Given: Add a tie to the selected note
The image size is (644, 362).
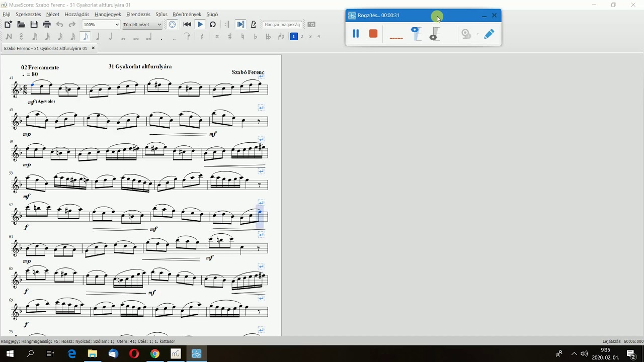Looking at the screenshot, I should (188, 37).
